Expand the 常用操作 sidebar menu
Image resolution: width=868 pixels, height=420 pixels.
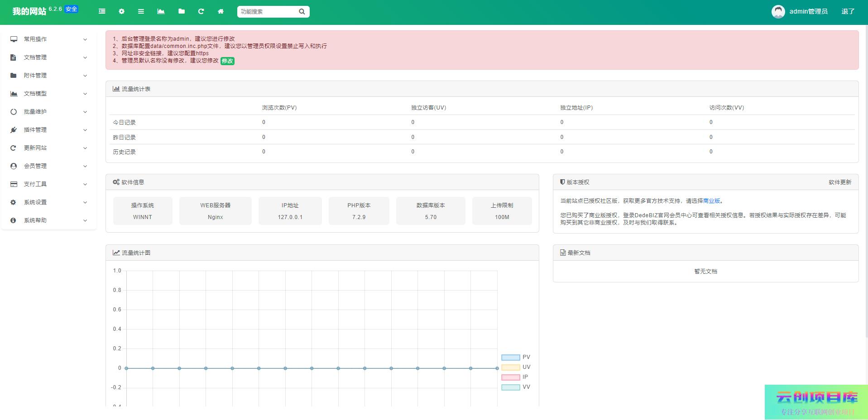pos(48,39)
